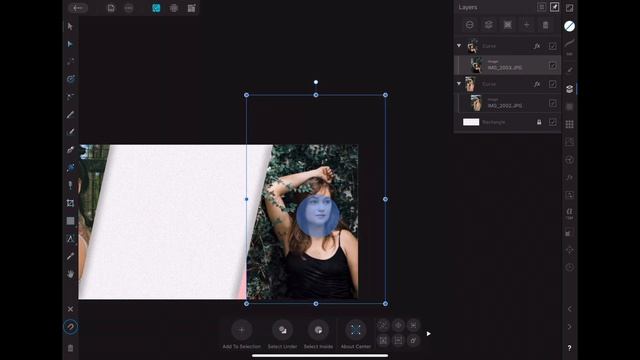Viewport: 640px width, 360px height.
Task: Tap the group layers icon
Action: click(x=489, y=25)
